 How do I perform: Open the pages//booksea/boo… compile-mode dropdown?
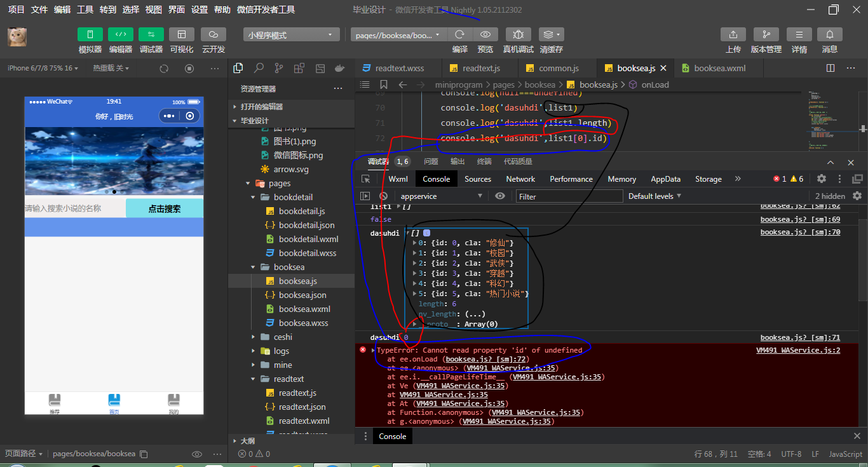(399, 35)
